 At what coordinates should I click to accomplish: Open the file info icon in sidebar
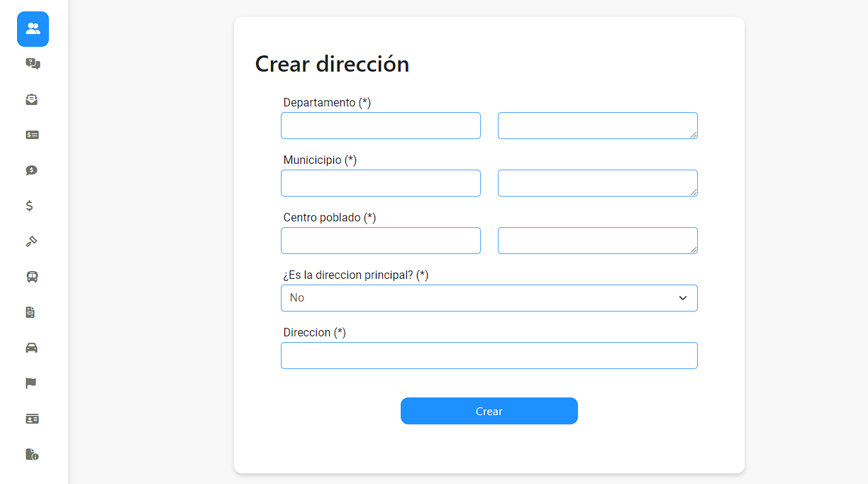(x=32, y=454)
